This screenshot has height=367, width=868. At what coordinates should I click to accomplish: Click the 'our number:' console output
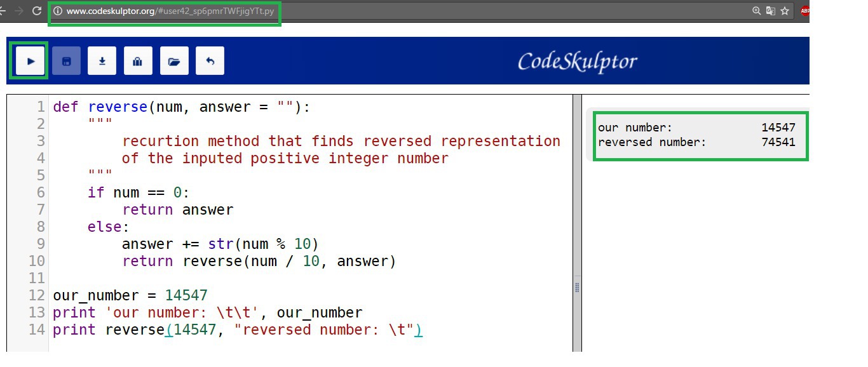pos(635,128)
